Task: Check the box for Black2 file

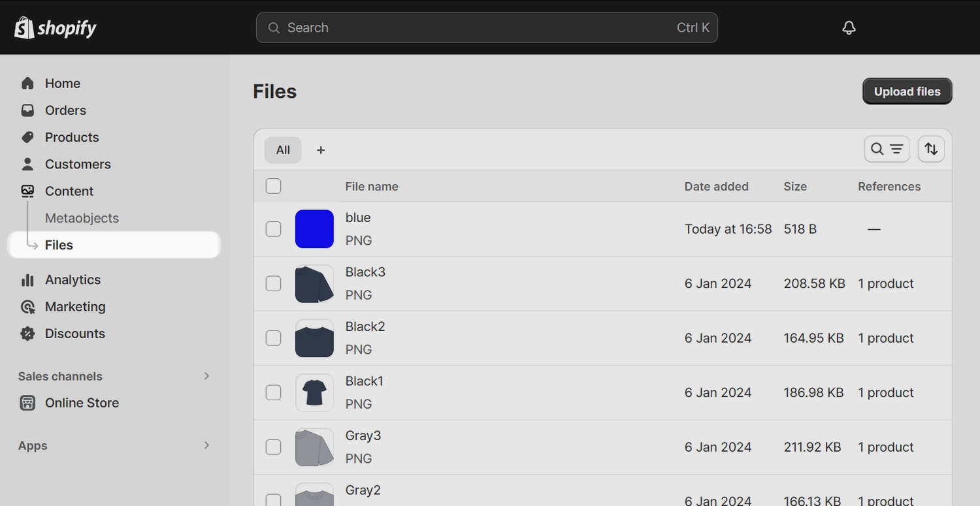Action: pos(274,338)
